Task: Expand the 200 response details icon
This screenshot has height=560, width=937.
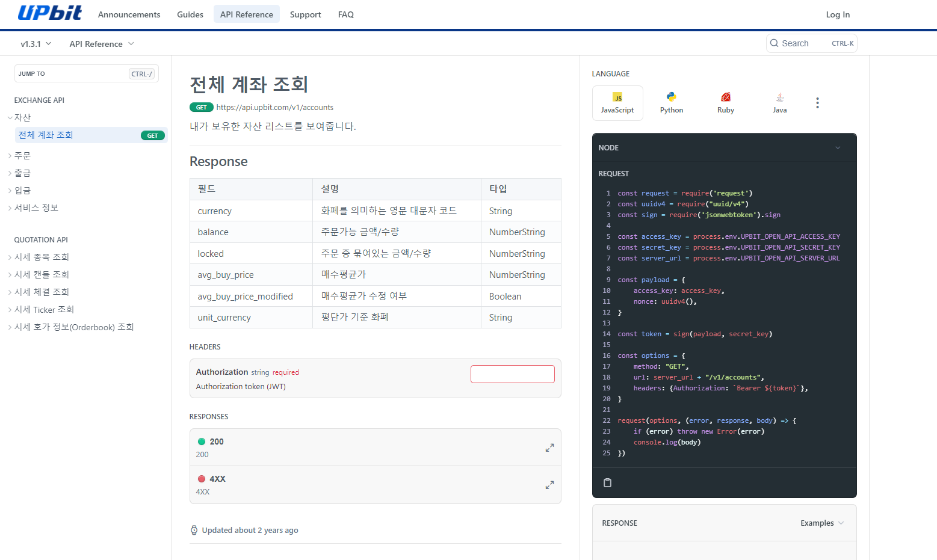Action: (549, 448)
